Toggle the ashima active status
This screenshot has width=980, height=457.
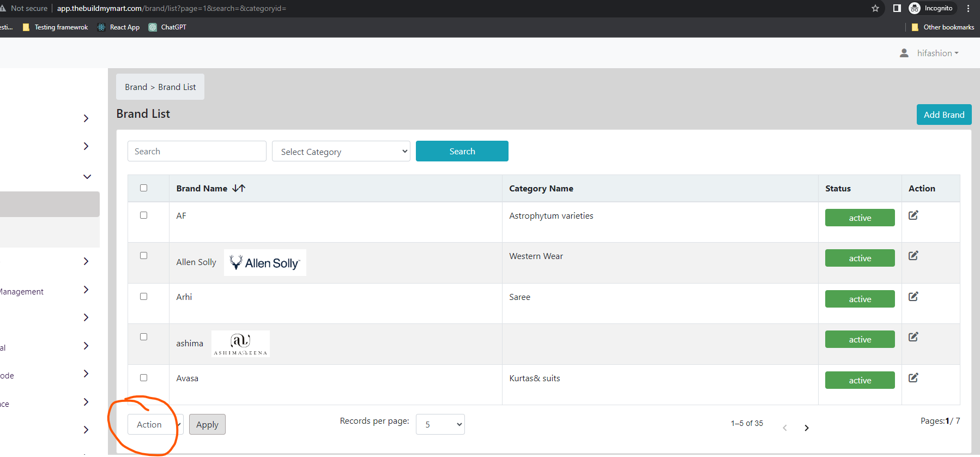pos(860,339)
